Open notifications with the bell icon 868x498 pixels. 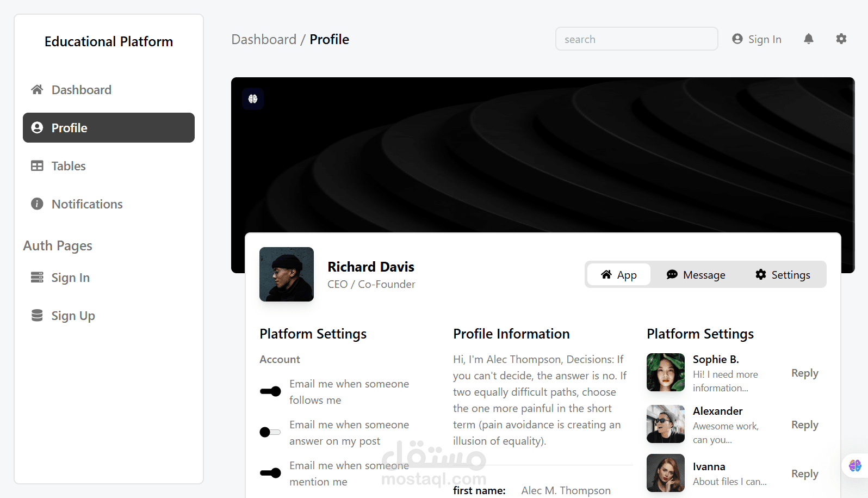(x=809, y=39)
